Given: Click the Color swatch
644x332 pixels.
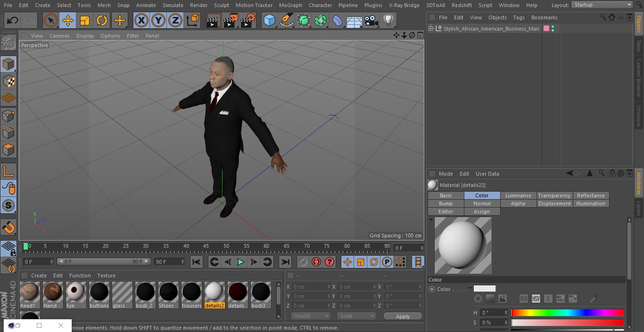Looking at the screenshot, I should [485, 289].
